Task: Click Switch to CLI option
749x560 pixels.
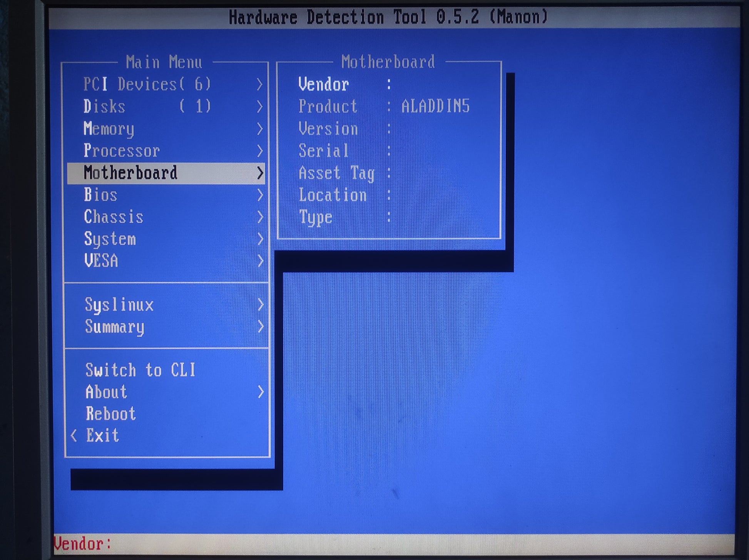Action: click(x=140, y=370)
